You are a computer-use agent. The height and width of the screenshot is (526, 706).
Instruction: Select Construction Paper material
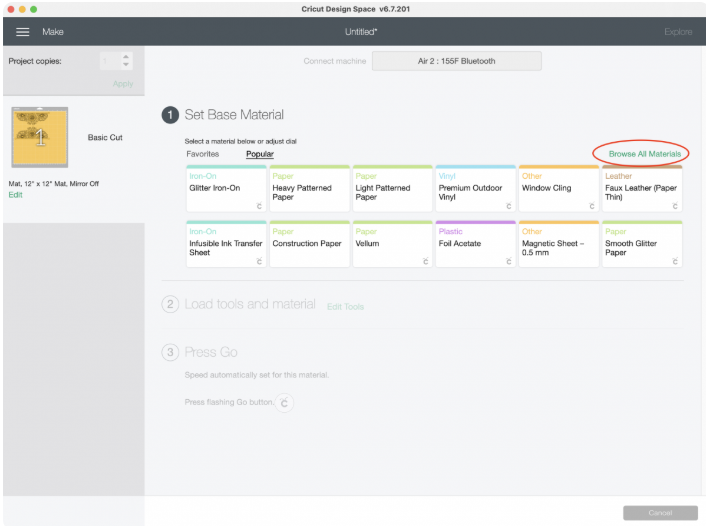coord(309,244)
